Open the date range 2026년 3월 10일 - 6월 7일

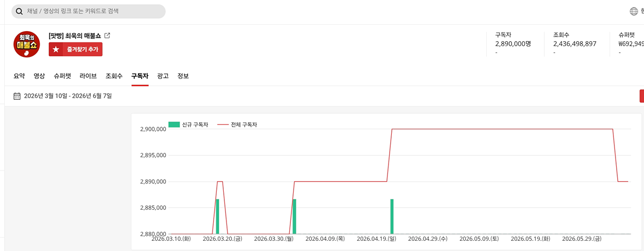click(68, 96)
